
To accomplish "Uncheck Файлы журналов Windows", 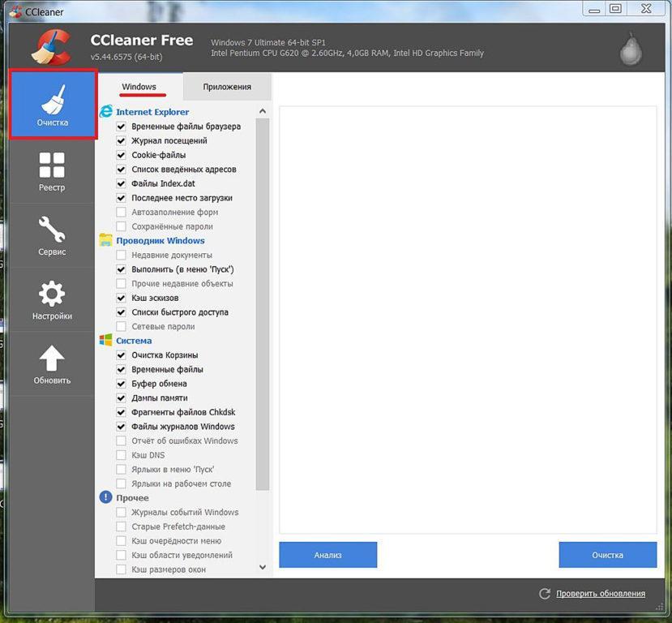I will [x=122, y=427].
